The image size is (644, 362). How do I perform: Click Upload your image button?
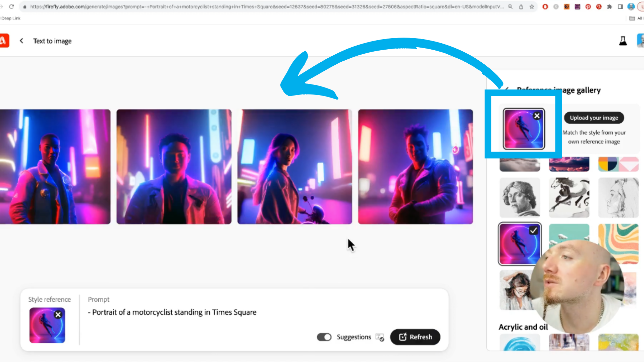pos(594,118)
